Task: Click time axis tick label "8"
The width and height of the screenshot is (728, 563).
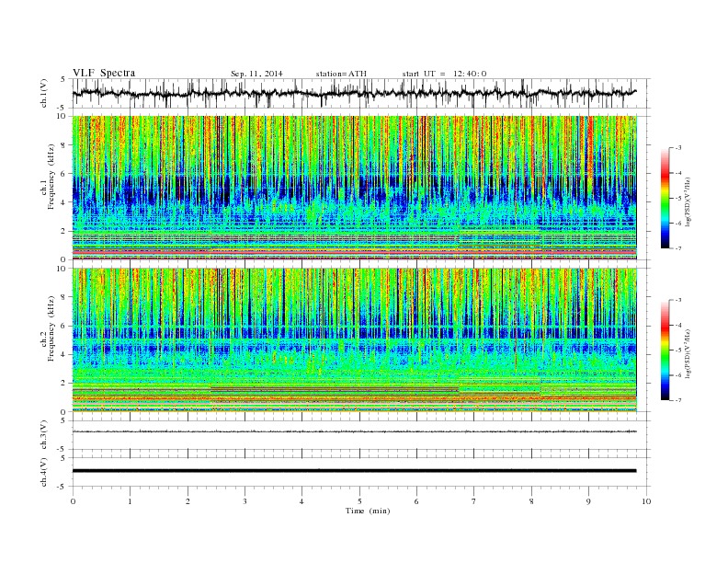Action: (531, 501)
